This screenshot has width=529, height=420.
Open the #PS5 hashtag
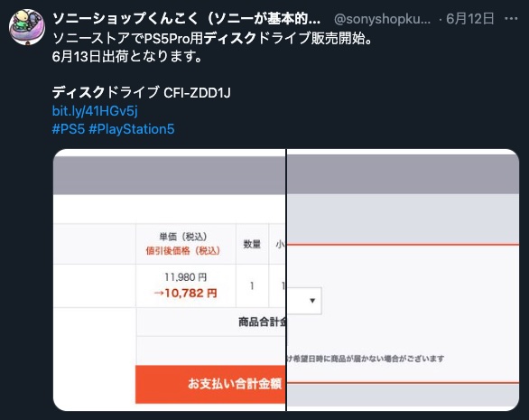(68, 129)
